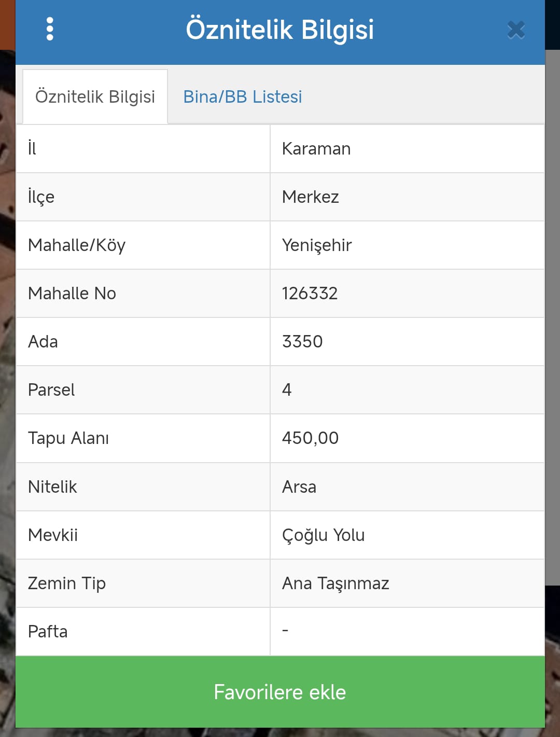Switch to the Bina/BB Listesi tab
Screen dimensions: 560x737
point(242,97)
